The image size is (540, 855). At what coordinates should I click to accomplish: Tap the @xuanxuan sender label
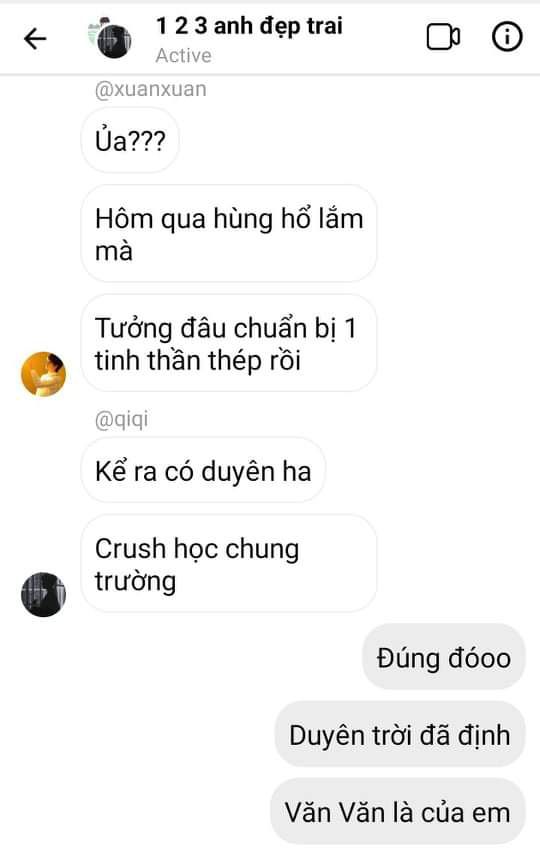(x=151, y=89)
